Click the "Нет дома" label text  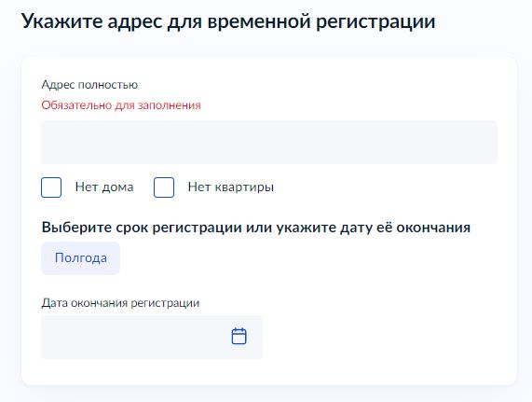click(x=104, y=187)
